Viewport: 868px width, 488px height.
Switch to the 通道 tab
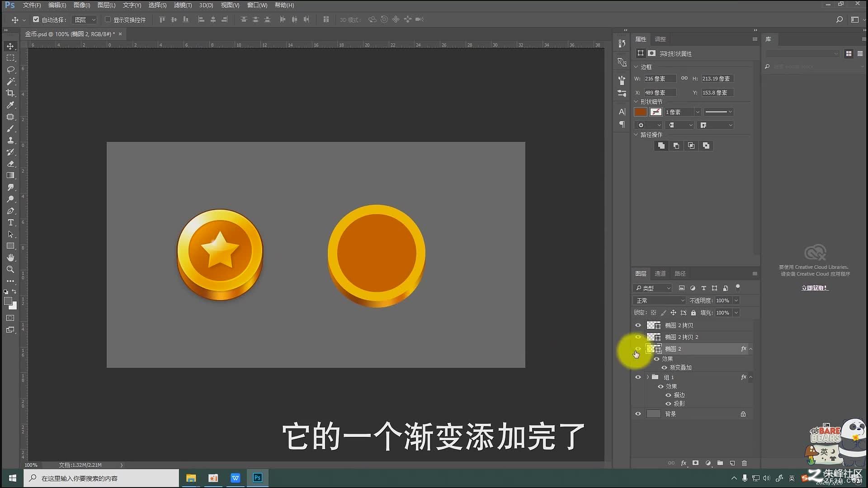pyautogui.click(x=660, y=273)
